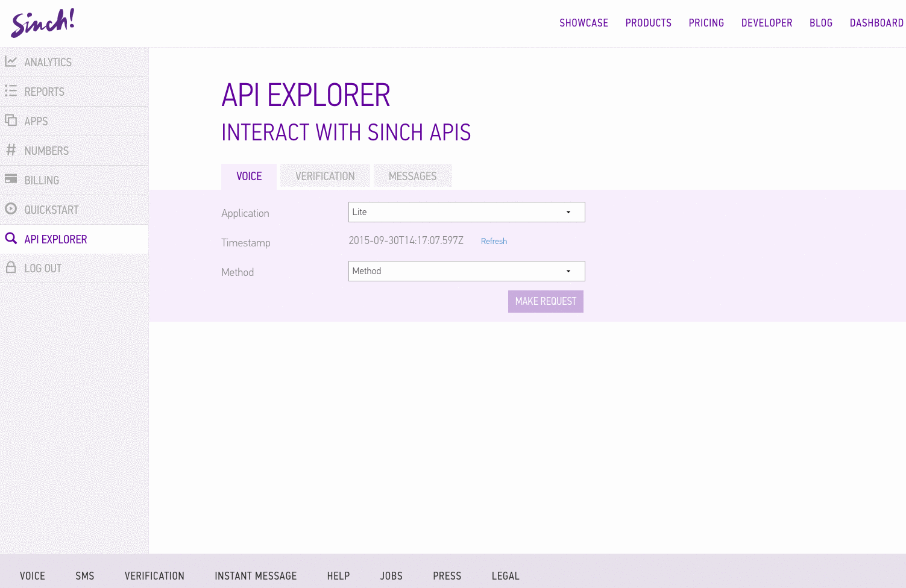
Task: Click the API EXPLORER page heading
Action: pyautogui.click(x=306, y=95)
